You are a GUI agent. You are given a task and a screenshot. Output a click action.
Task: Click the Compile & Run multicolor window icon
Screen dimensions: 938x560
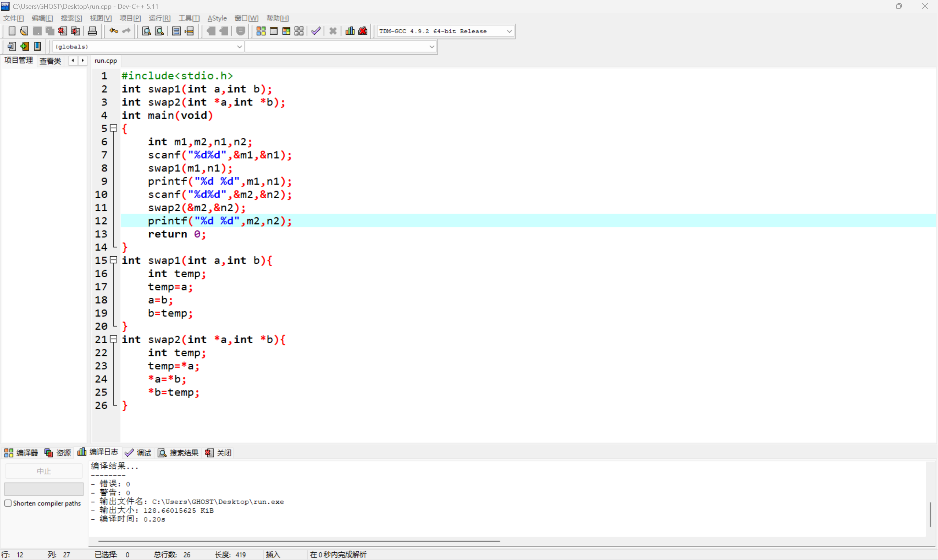point(286,31)
